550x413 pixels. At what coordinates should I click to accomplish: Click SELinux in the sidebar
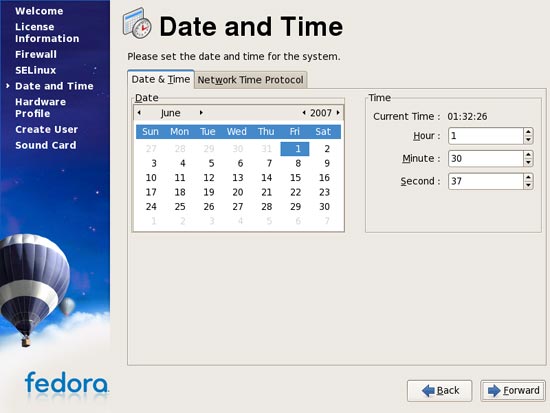(35, 70)
